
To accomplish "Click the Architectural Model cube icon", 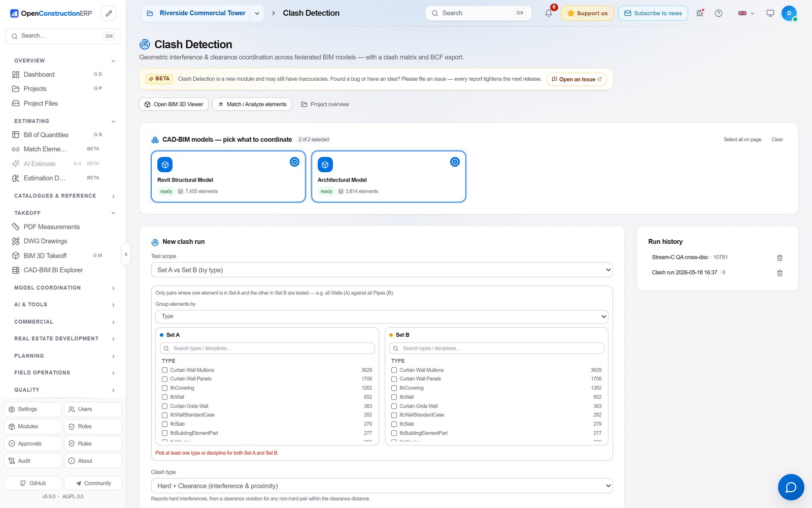I will (x=325, y=165).
